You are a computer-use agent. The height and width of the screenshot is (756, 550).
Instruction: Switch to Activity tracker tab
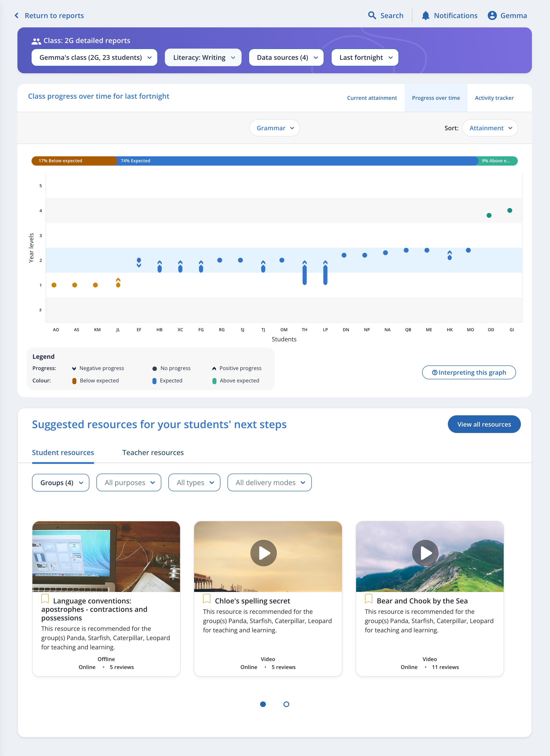click(494, 98)
